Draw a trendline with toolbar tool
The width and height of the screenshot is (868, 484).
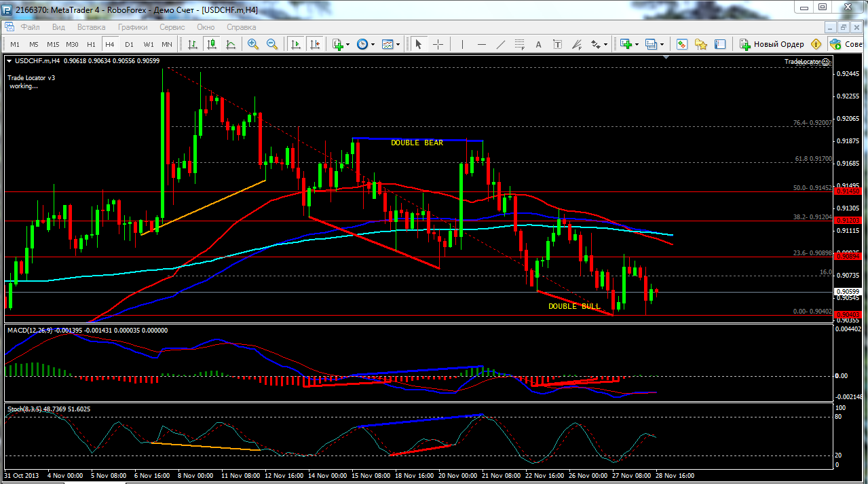point(501,44)
